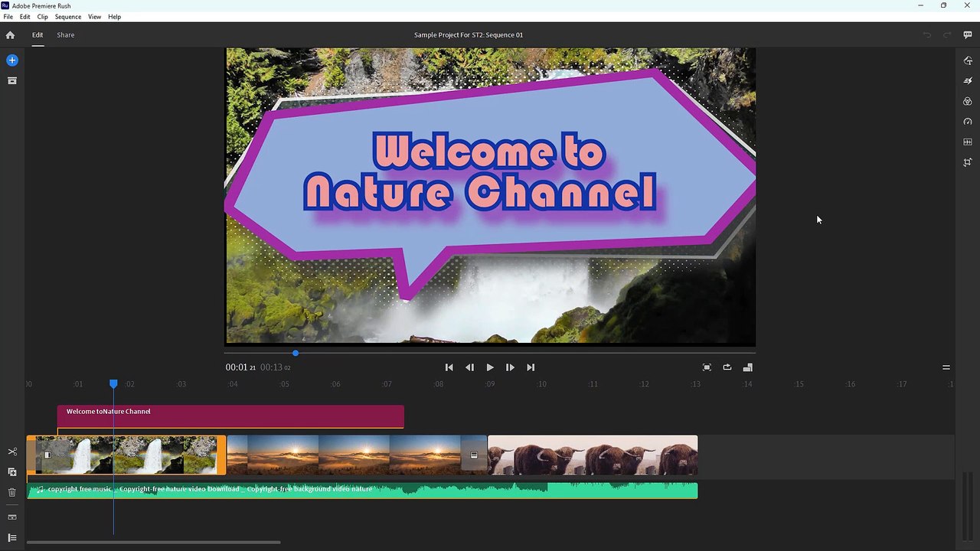Toggle loop playback
The image size is (980, 551).
727,367
